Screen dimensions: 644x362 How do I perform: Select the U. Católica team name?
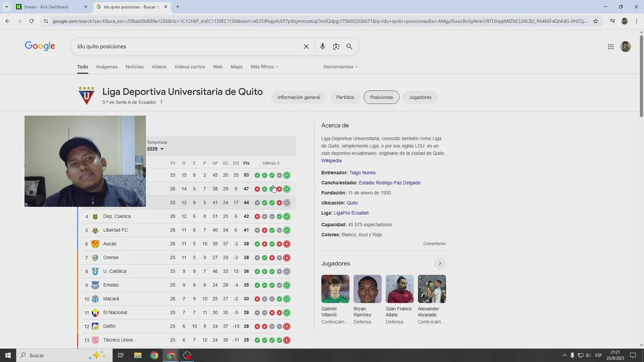point(115,271)
